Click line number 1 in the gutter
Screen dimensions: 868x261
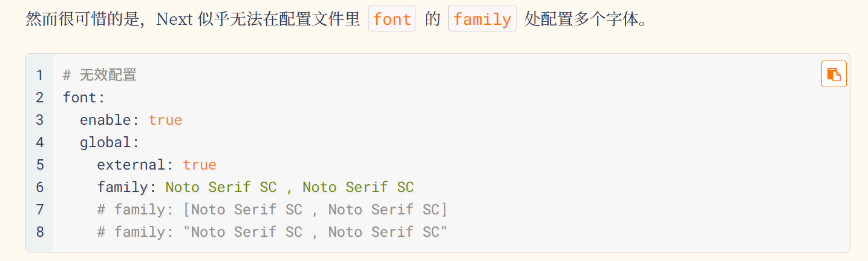tap(40, 75)
